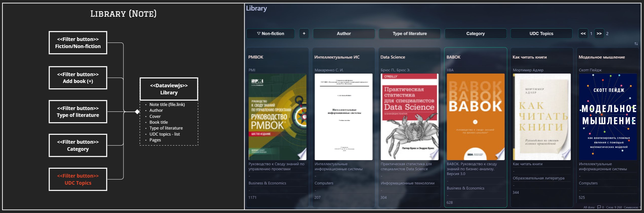Click the orange BABOK cover
This screenshot has width=644, height=213.
476,117
